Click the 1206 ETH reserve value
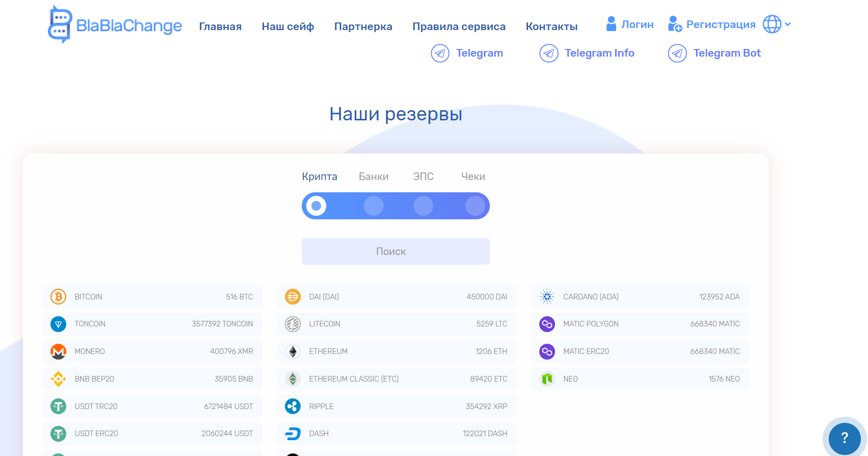 point(491,351)
